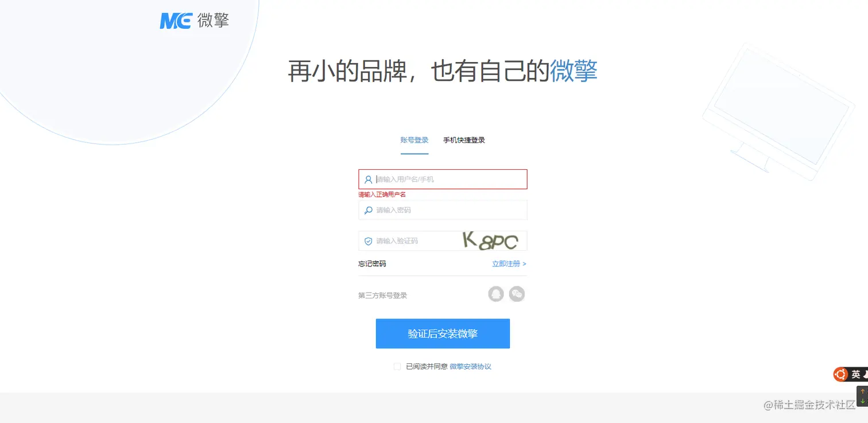Viewport: 868px width, 423px height.
Task: Click the key icon in password field
Action: pyautogui.click(x=369, y=210)
